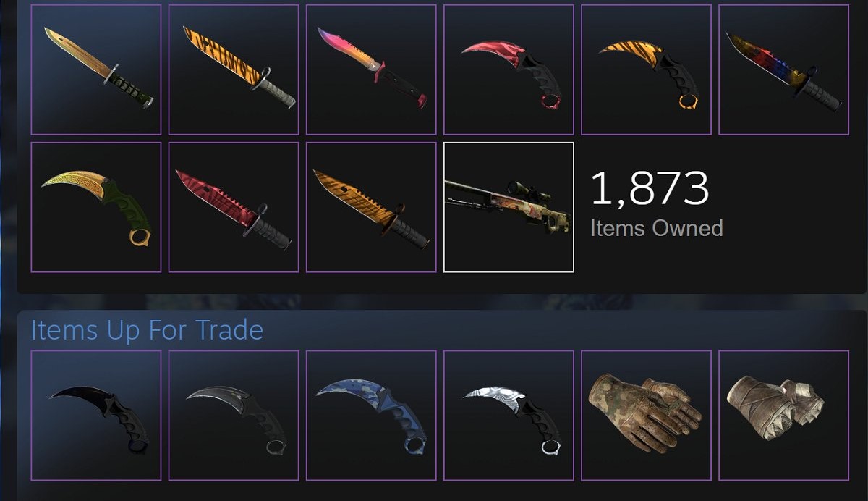The image size is (868, 501).
Task: Click the orange tiger M9 bayonet
Action: coord(371,207)
